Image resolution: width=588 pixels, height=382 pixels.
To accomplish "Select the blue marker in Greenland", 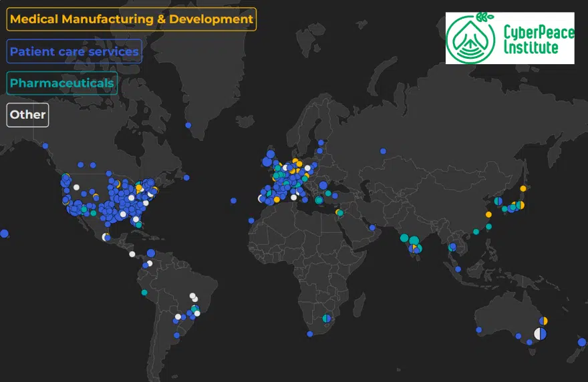I will click(188, 125).
